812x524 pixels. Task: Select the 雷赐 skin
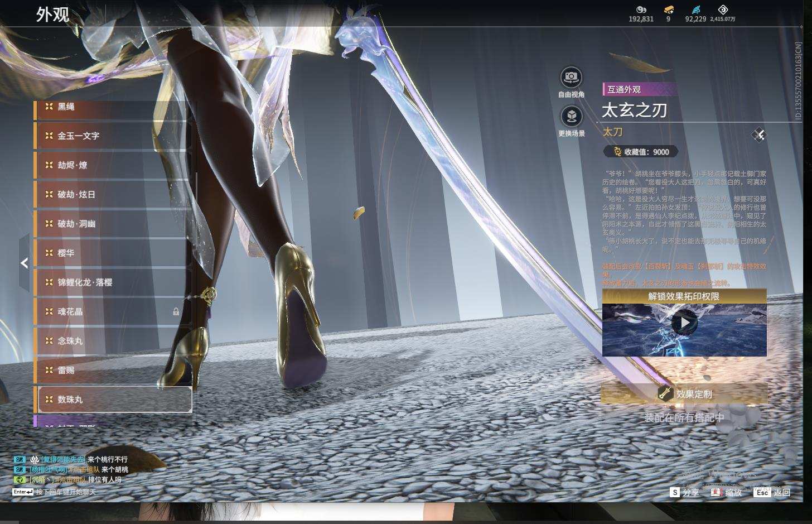(113, 371)
